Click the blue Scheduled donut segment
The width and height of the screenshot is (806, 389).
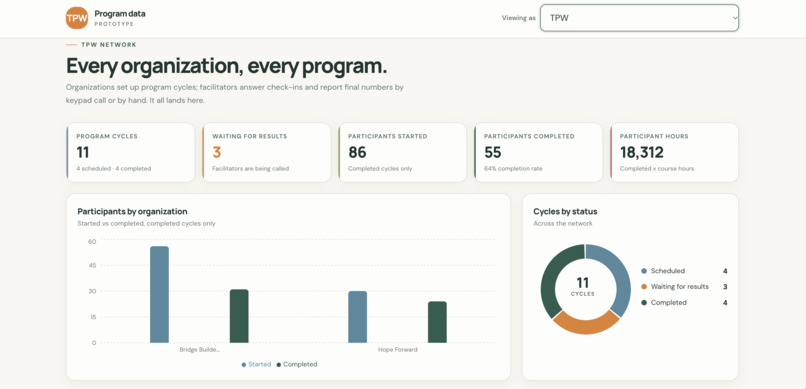click(620, 275)
